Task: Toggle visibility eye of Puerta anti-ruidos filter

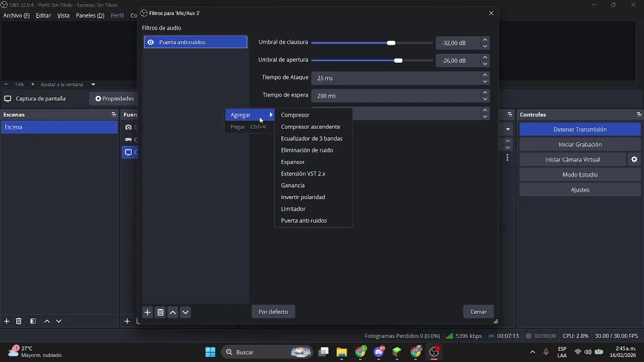Action: click(150, 42)
